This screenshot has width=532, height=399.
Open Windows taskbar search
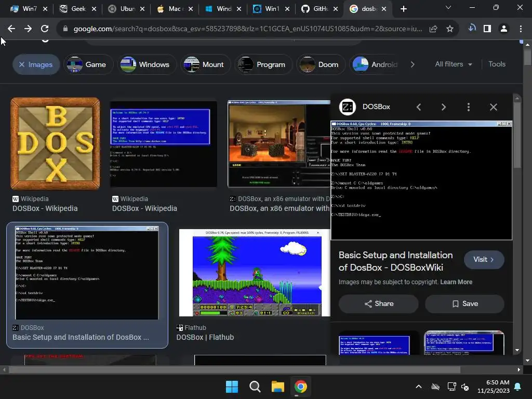tap(255, 387)
